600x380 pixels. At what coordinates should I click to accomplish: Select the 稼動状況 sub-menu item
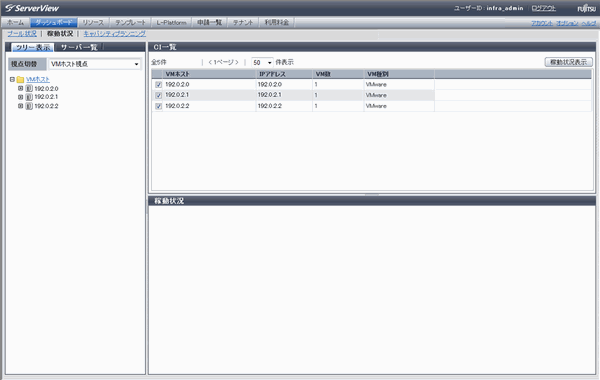point(60,34)
